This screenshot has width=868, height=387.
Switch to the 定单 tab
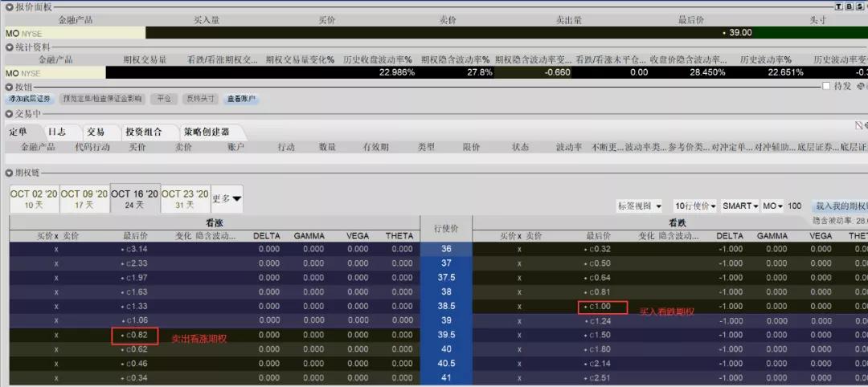point(18,132)
